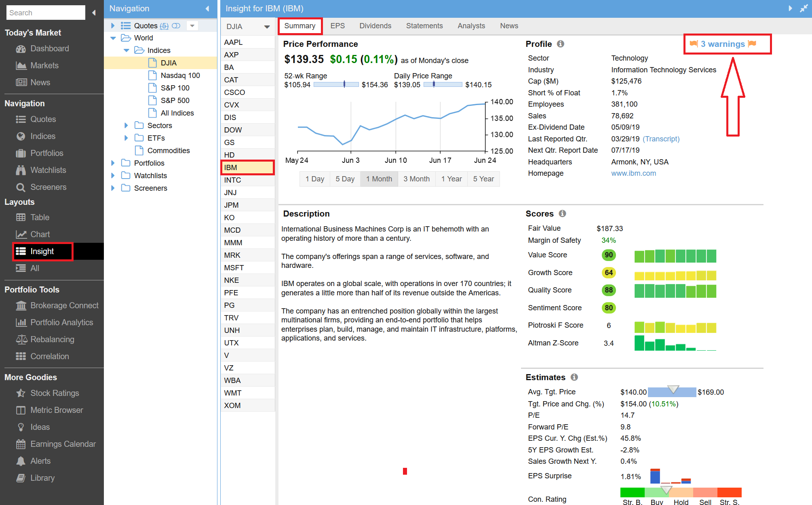Click the info icon beside Scores

pyautogui.click(x=562, y=213)
